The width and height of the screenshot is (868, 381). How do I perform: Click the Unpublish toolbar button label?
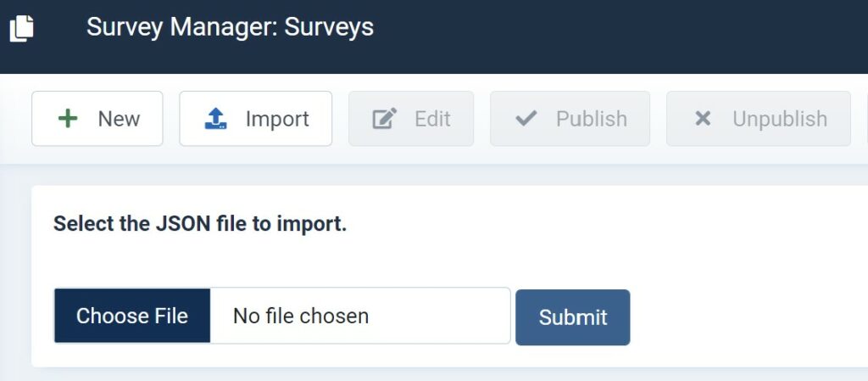click(780, 119)
